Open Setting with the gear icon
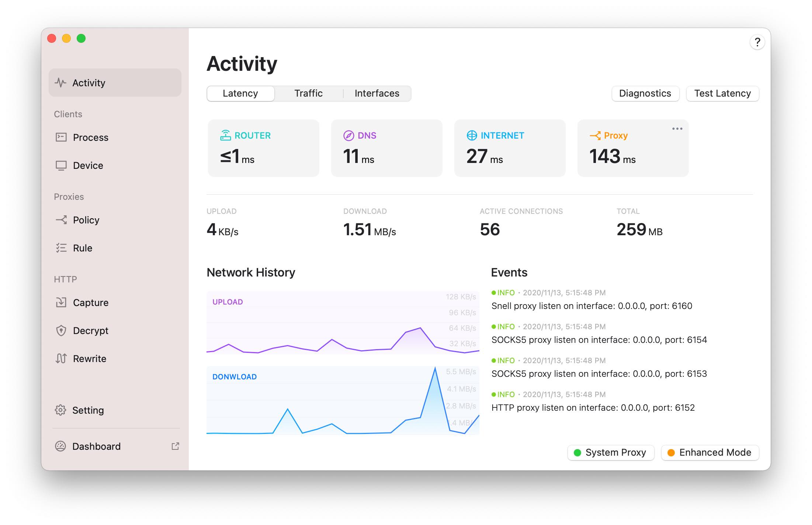 88,410
